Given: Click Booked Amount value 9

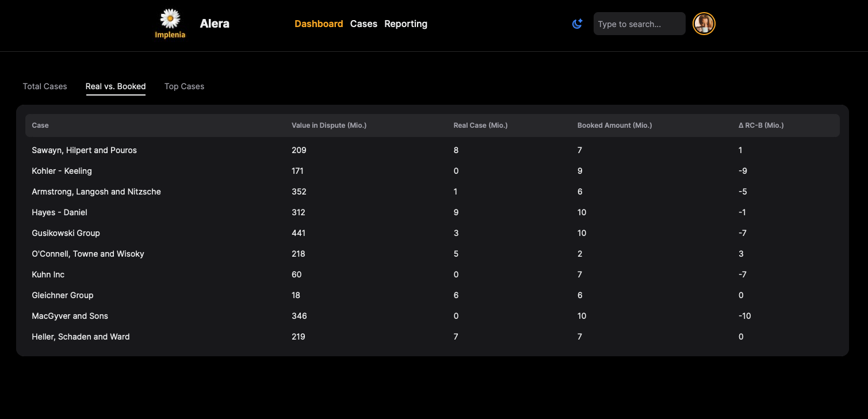Looking at the screenshot, I should 580,171.
